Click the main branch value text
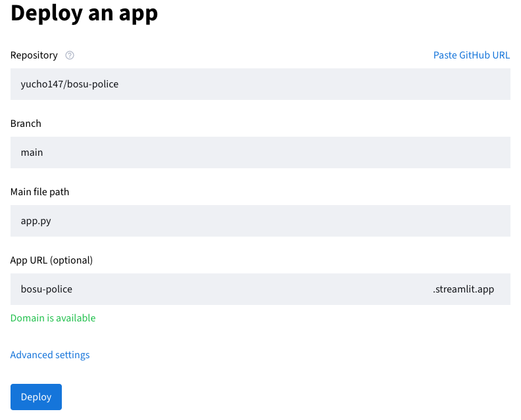521x420 pixels. [32, 152]
